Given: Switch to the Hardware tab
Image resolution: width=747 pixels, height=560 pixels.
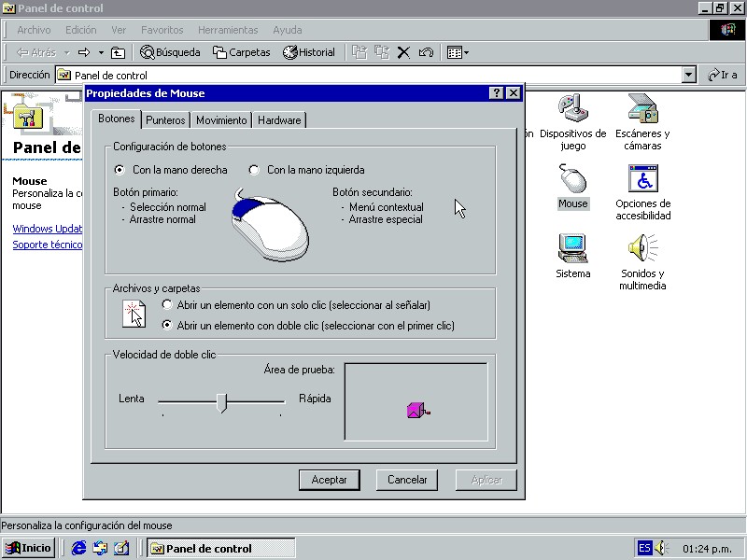Looking at the screenshot, I should [279, 120].
